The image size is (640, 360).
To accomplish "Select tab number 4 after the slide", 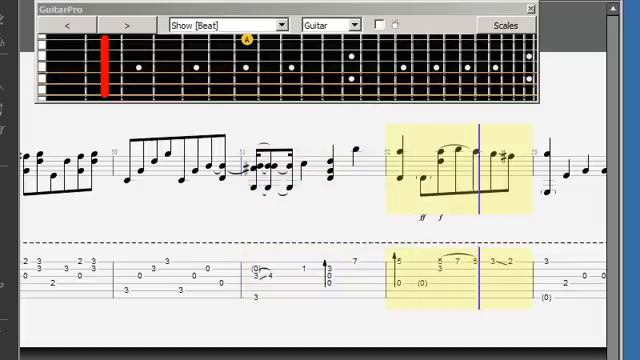I will pyautogui.click(x=270, y=276).
